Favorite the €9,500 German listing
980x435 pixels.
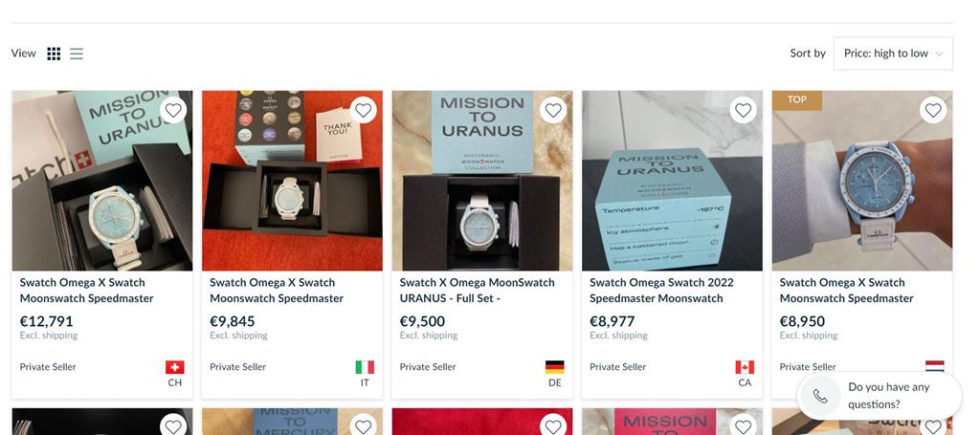coord(553,110)
